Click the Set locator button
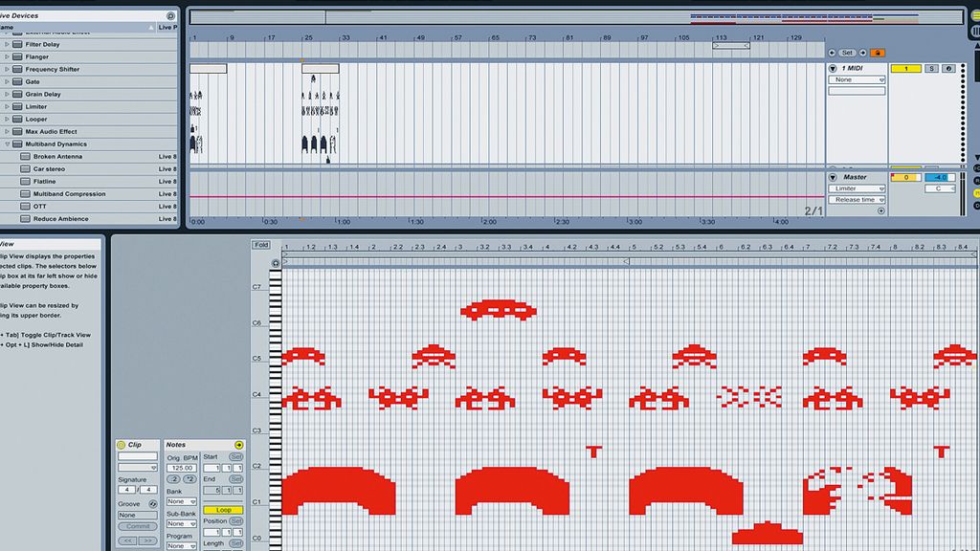 (847, 54)
